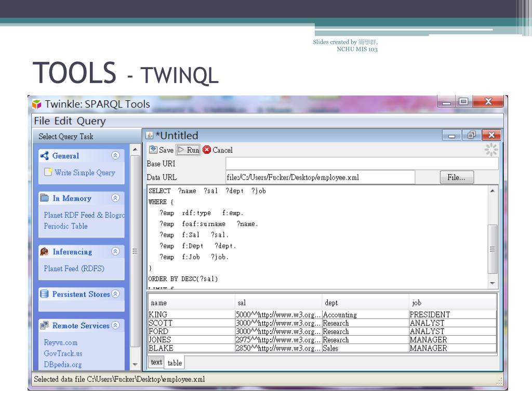Select the 2975 salary cell
Viewport: 532px width, 399px height.
(x=278, y=340)
